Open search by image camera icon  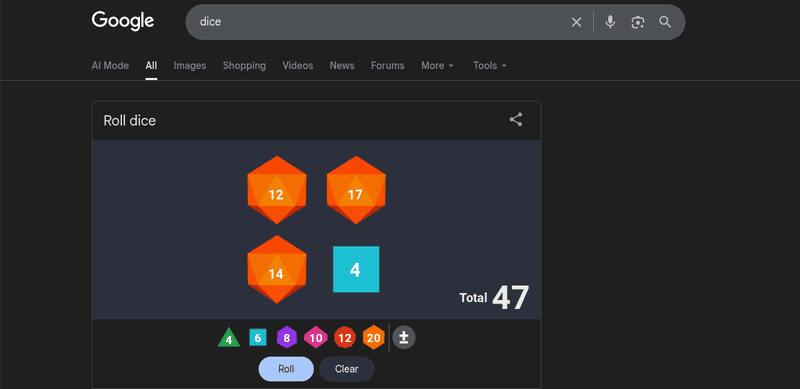pyautogui.click(x=637, y=22)
